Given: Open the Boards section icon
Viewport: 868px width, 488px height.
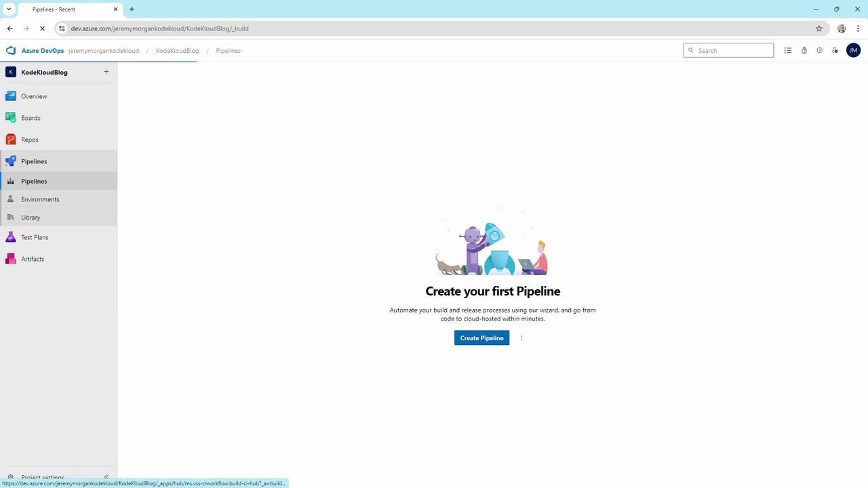Looking at the screenshot, I should [x=11, y=118].
